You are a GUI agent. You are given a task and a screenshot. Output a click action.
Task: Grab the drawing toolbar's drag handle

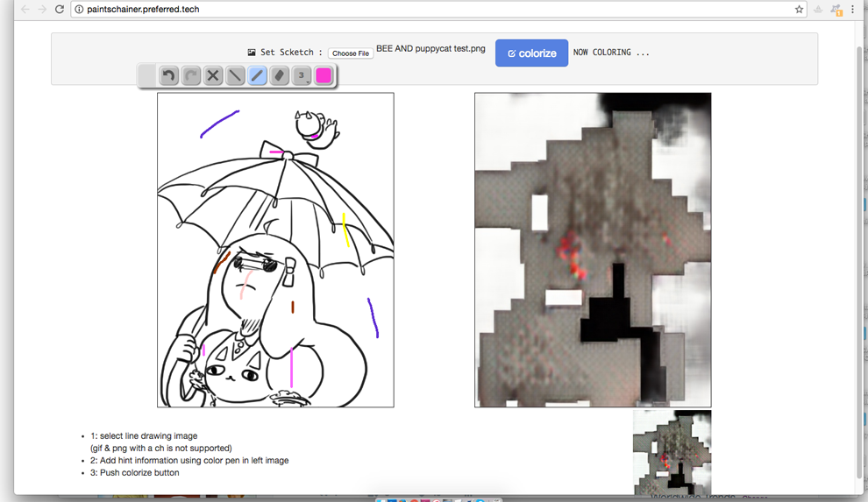[147, 75]
